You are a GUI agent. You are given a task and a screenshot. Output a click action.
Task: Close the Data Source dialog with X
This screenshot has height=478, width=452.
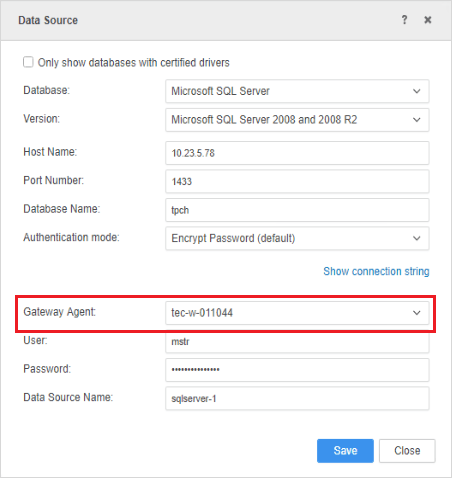[428, 20]
